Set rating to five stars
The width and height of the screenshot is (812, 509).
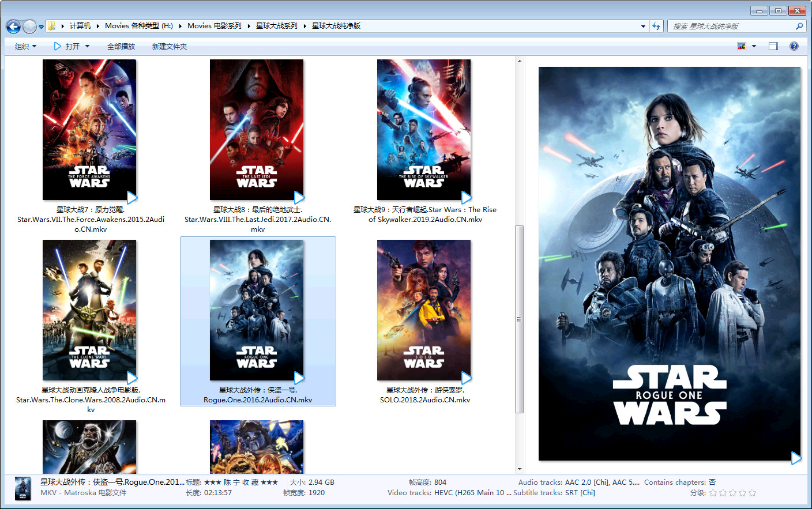pyautogui.click(x=752, y=493)
